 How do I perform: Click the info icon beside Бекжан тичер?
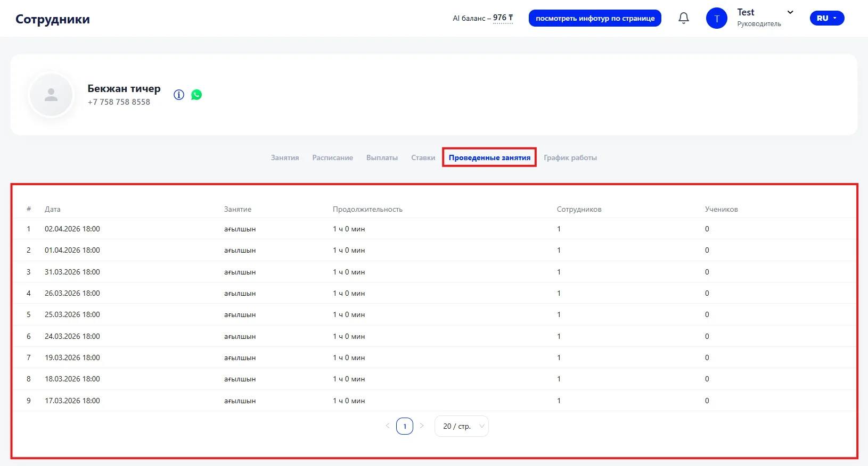point(179,95)
